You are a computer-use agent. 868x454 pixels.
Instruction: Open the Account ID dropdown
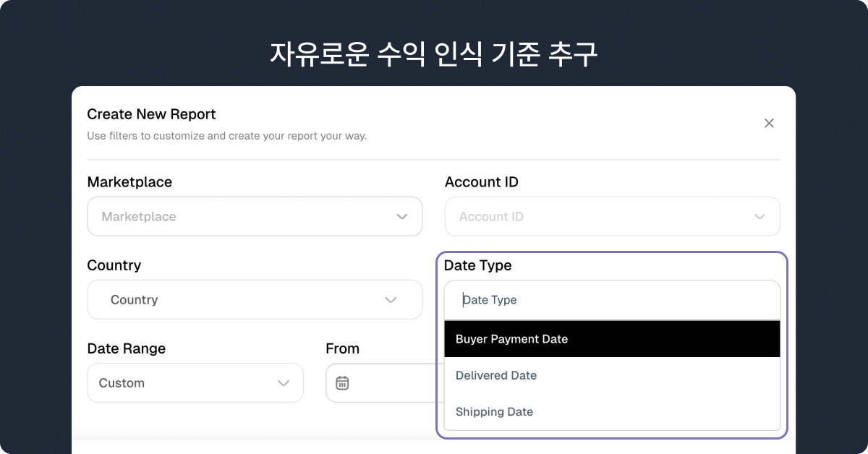pyautogui.click(x=600, y=217)
